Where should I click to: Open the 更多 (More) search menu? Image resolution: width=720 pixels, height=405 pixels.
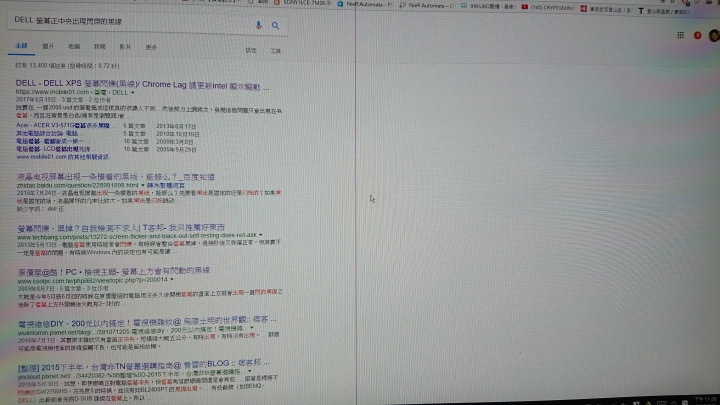151,47
